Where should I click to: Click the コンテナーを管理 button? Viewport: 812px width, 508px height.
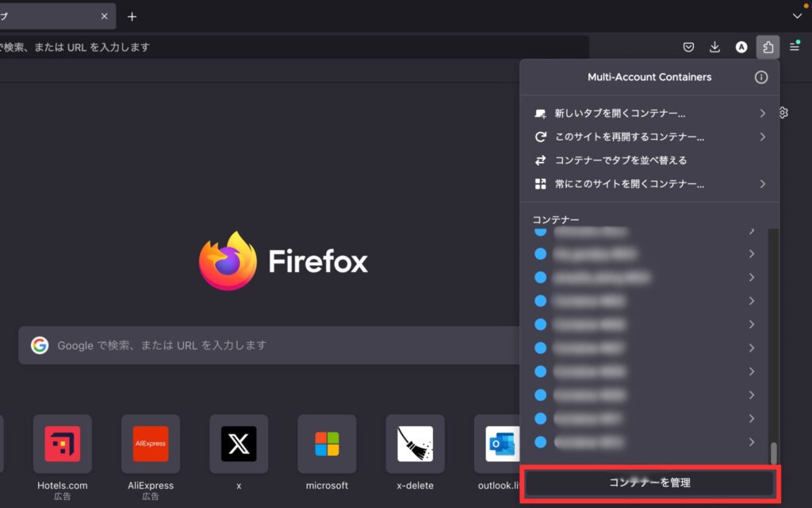tap(649, 482)
